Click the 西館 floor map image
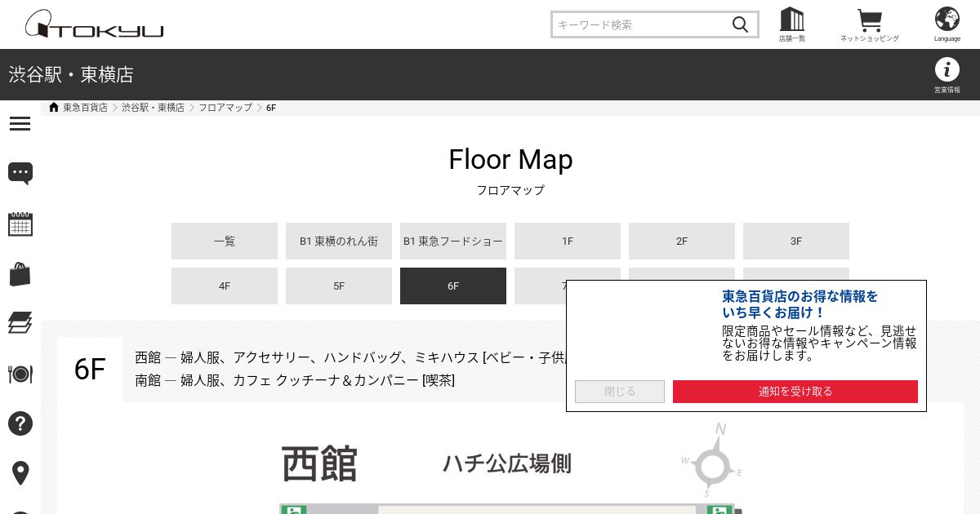Screen dimensions: 980x514 click(510, 469)
